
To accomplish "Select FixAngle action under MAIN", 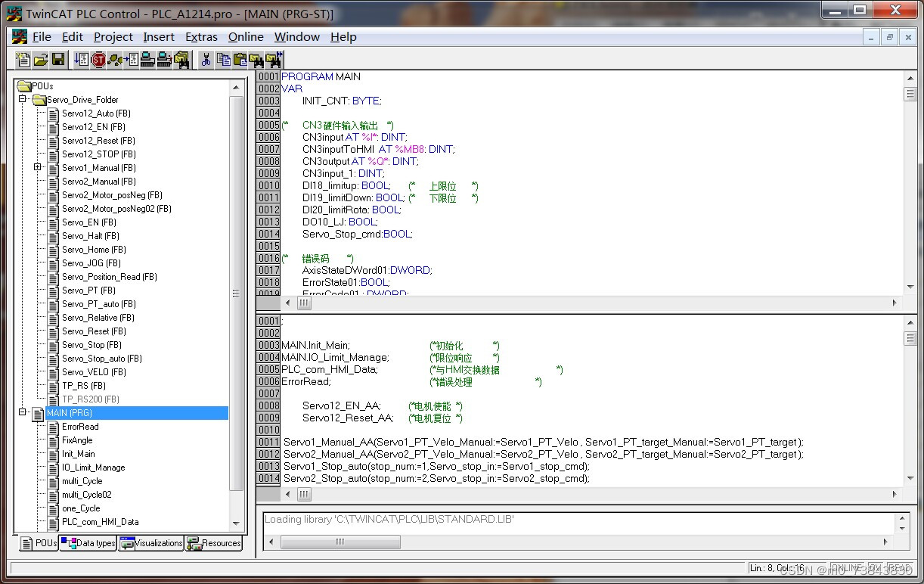I will (77, 440).
